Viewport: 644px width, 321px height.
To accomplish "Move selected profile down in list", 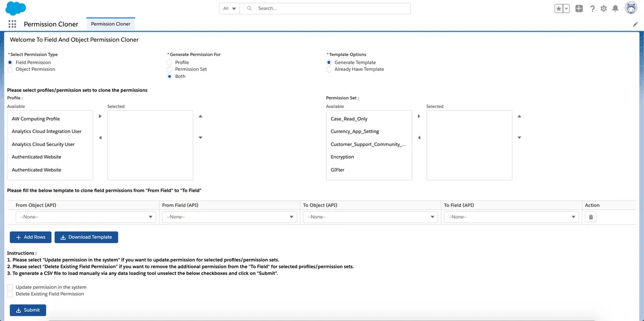I will (x=200, y=138).
